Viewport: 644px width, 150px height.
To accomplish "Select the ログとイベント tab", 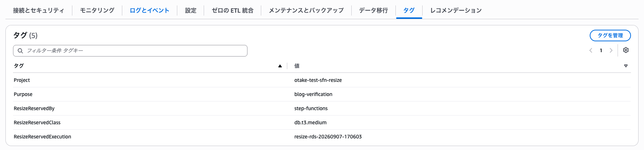I will pyautogui.click(x=149, y=11).
